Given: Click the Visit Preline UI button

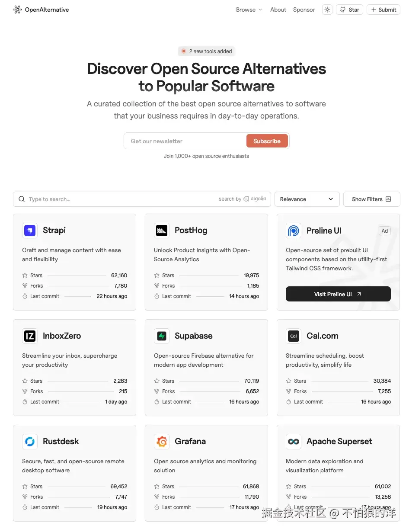Looking at the screenshot, I should (338, 294).
